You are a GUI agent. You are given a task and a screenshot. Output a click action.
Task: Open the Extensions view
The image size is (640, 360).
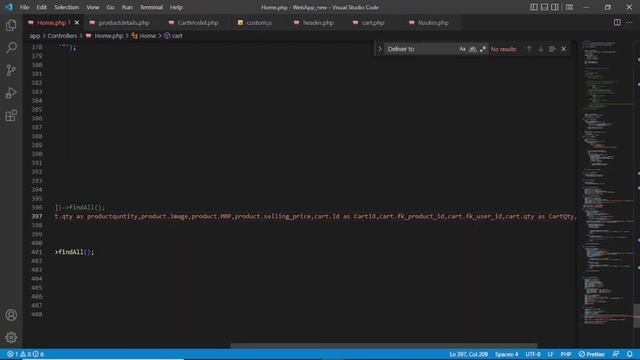[11, 116]
